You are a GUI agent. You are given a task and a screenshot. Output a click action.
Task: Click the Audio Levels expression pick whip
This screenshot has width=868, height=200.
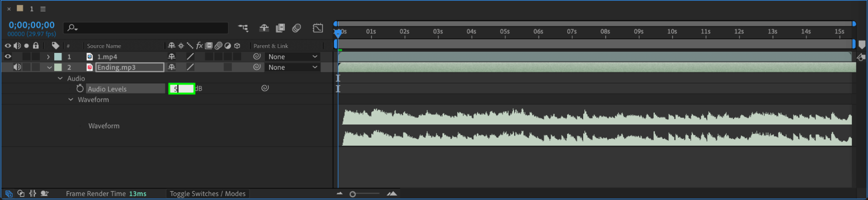265,88
